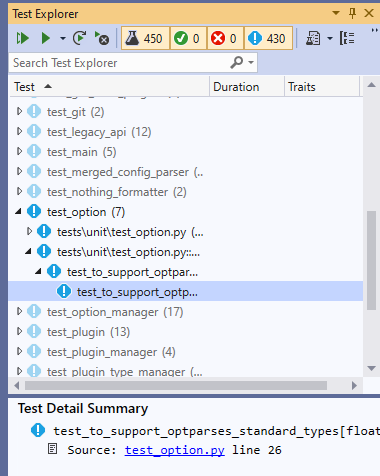The width and height of the screenshot is (380, 476).
Task: Expand the test_plugin_manager (4) node
Action: [19, 351]
